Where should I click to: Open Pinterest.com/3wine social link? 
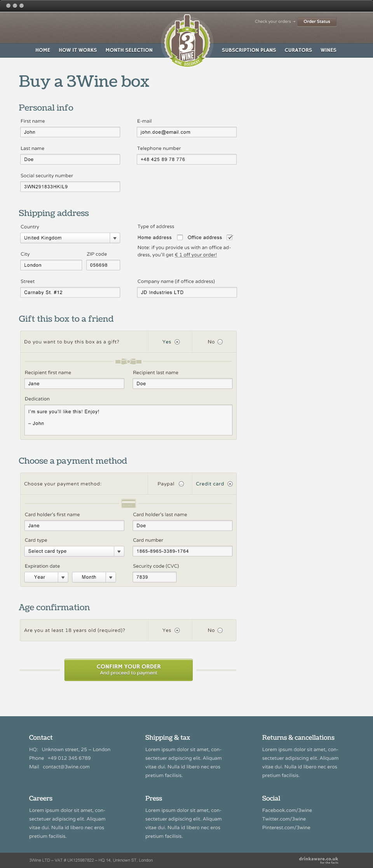click(x=286, y=827)
